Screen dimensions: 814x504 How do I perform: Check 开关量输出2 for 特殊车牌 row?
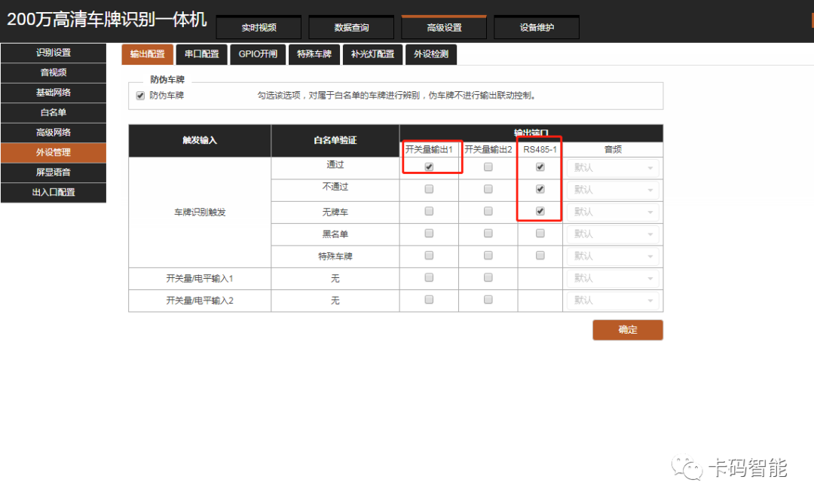[488, 255]
